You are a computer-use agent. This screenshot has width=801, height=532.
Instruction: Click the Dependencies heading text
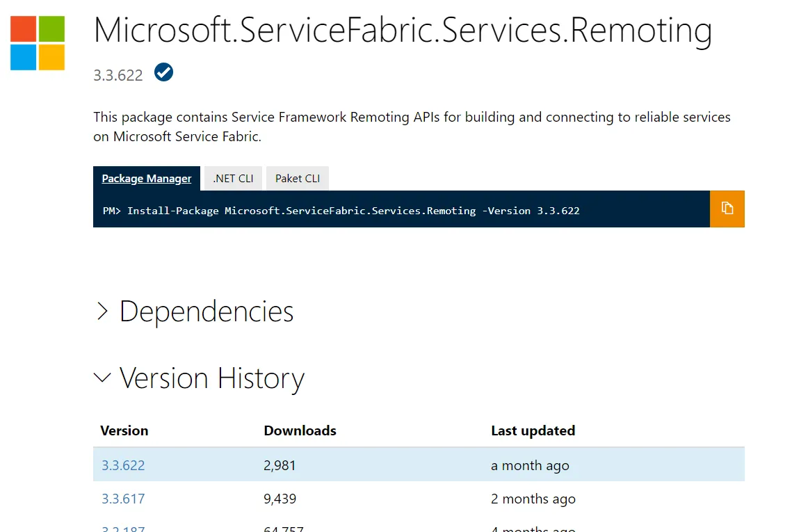207,312
